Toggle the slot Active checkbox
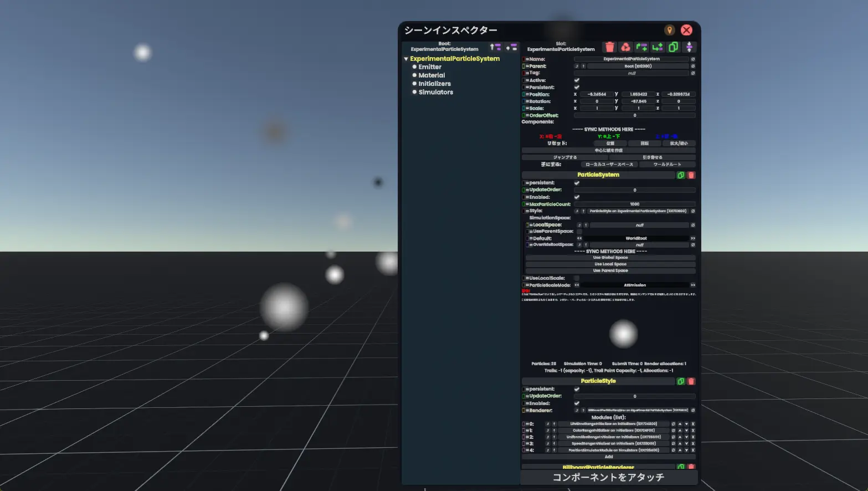Viewport: 868px width, 491px height. (577, 80)
